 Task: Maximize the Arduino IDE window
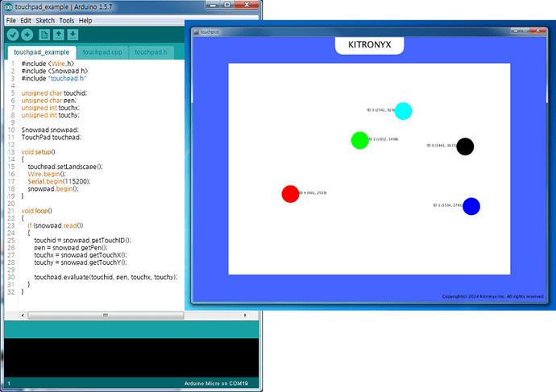pyautogui.click(x=227, y=5)
